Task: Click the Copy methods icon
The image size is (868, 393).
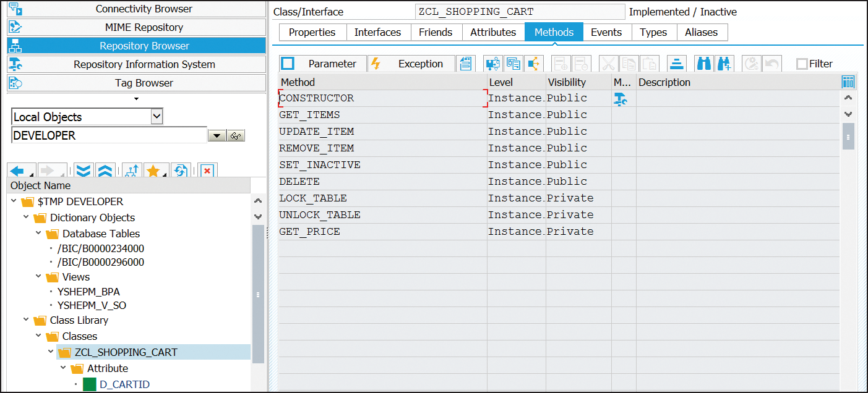Action: click(513, 63)
